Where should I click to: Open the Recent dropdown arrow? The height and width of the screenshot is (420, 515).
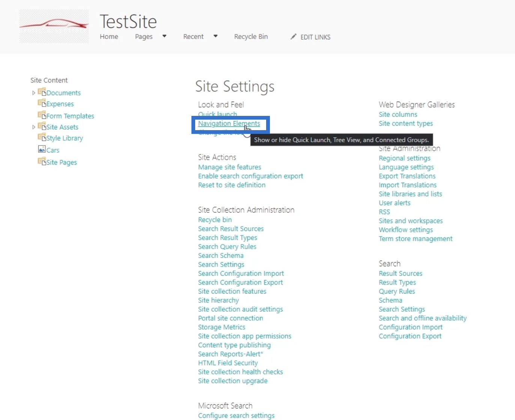(x=215, y=36)
